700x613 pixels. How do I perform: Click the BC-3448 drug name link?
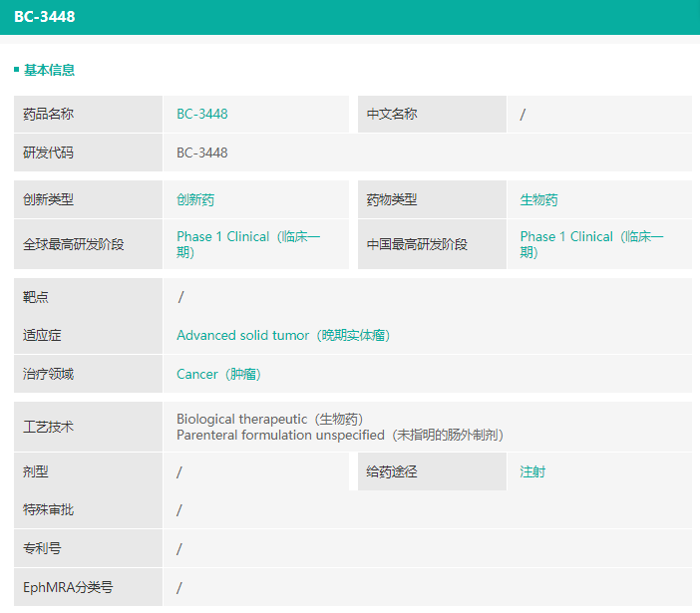tap(201, 114)
